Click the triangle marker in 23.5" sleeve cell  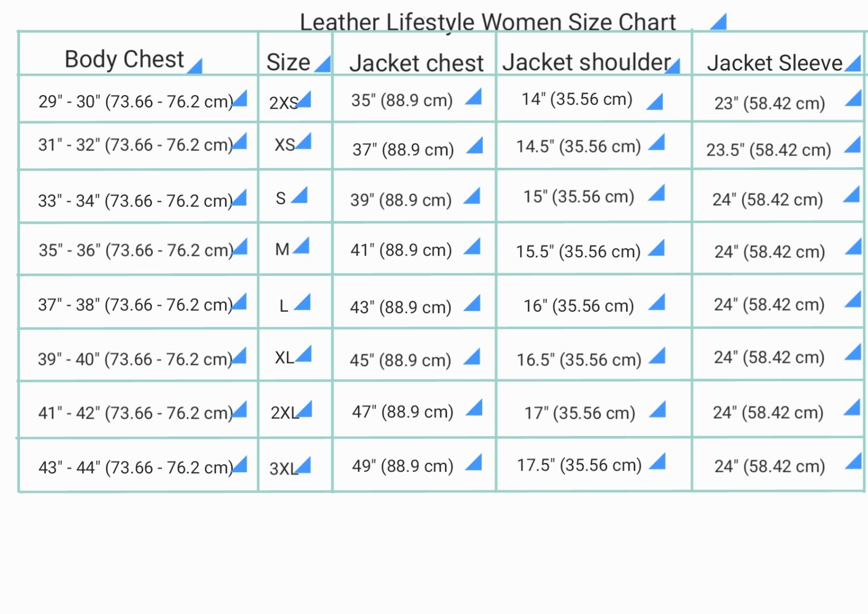[x=854, y=145]
